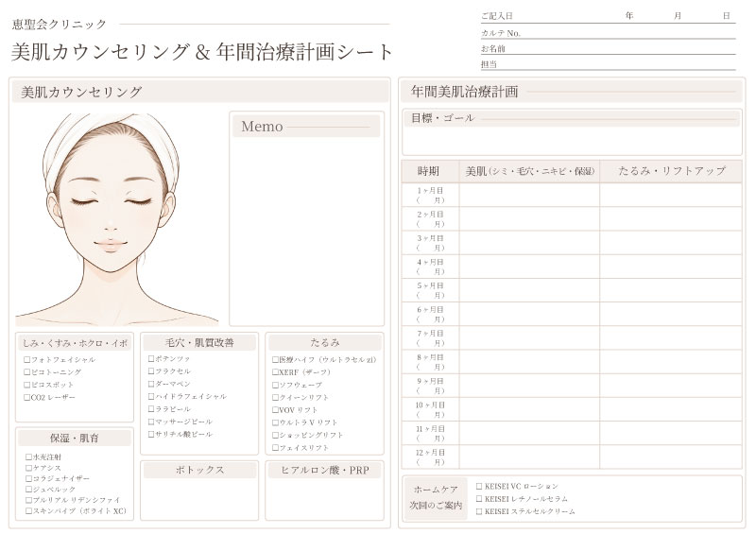Screen dimensions: 756x534
Task: Tick the KEISEI レチノールセラム checkbox
Action: pyautogui.click(x=479, y=499)
